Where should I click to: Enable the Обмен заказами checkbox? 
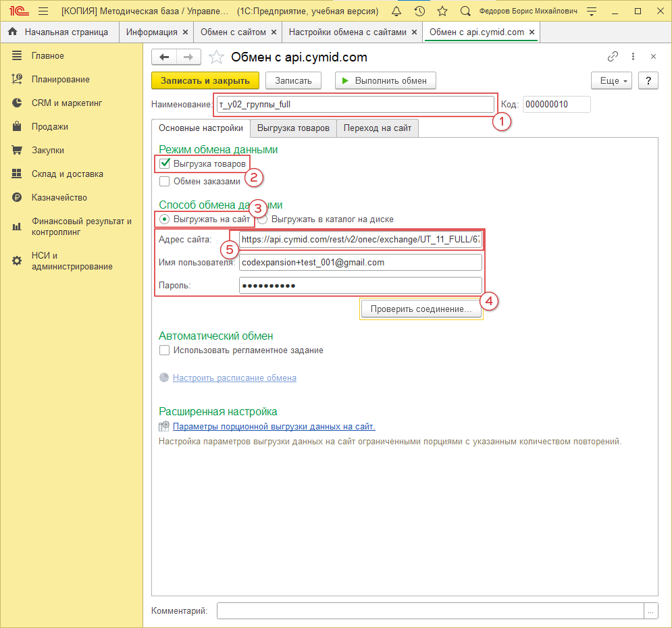pos(164,181)
